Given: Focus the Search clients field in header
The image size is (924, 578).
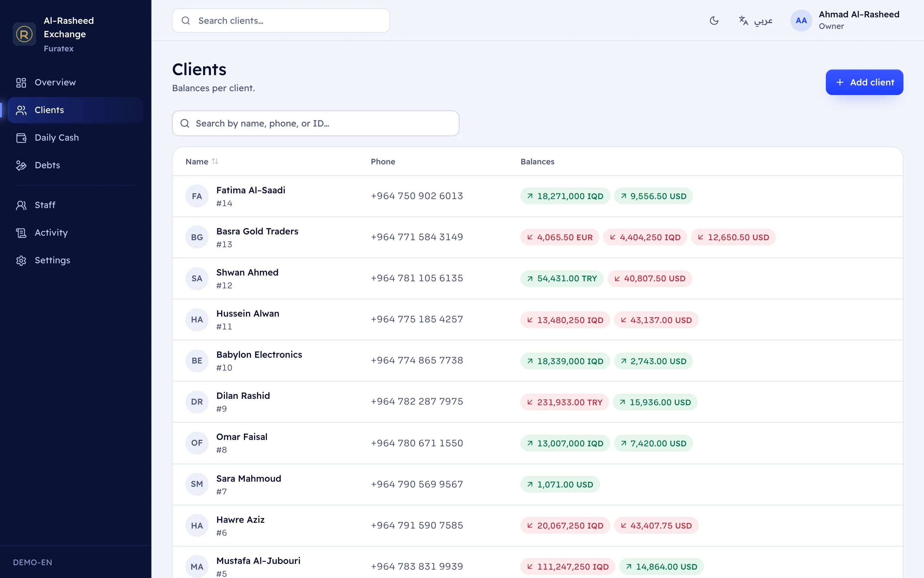Looking at the screenshot, I should coord(281,21).
